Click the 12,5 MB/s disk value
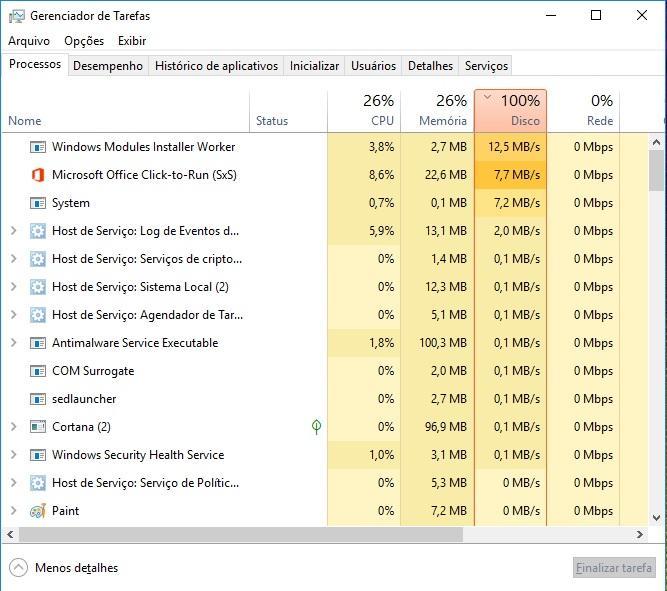Viewport: 667px width, 591px height. point(514,147)
